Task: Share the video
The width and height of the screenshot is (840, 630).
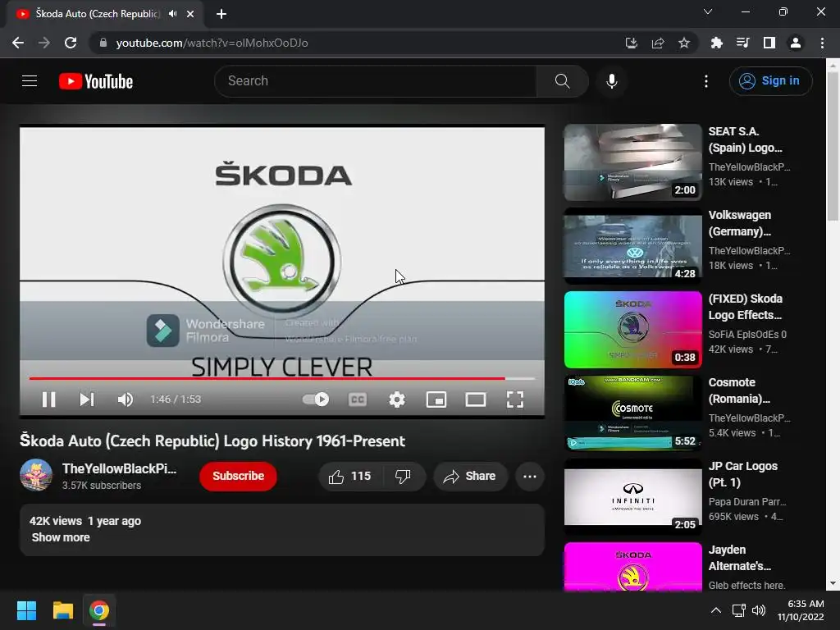Action: click(470, 476)
